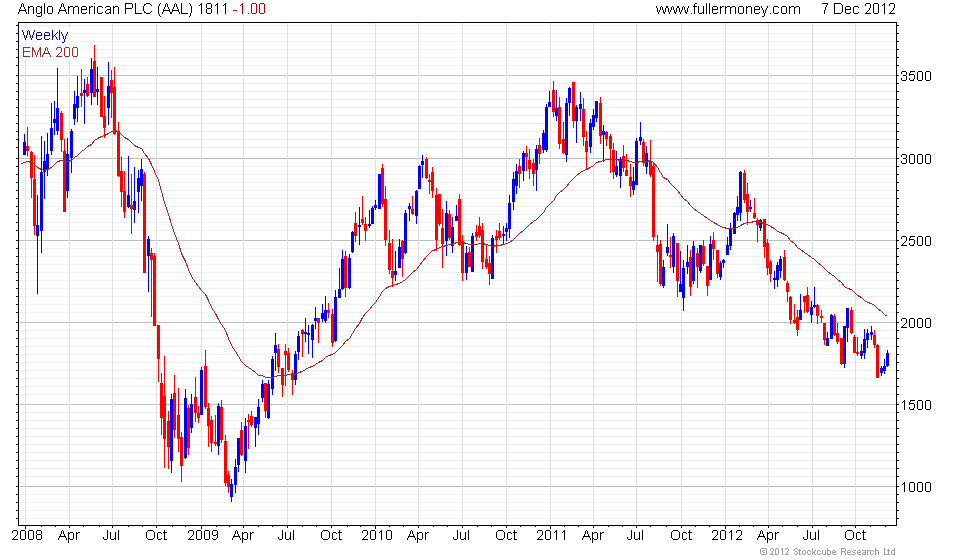Click the 2500 price axis label
This screenshot has height=560, width=980.
915,241
